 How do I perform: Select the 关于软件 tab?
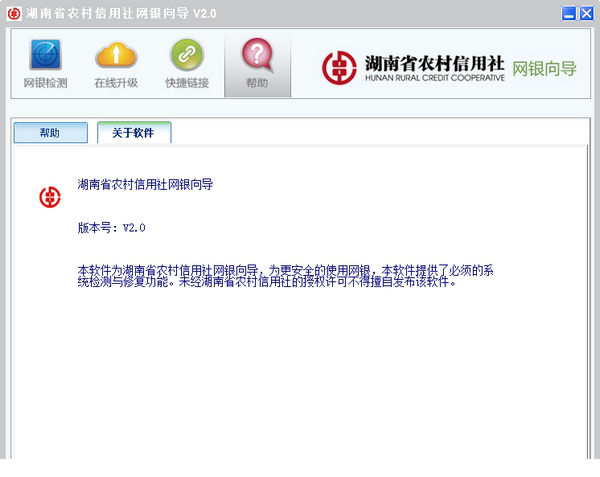click(x=134, y=133)
